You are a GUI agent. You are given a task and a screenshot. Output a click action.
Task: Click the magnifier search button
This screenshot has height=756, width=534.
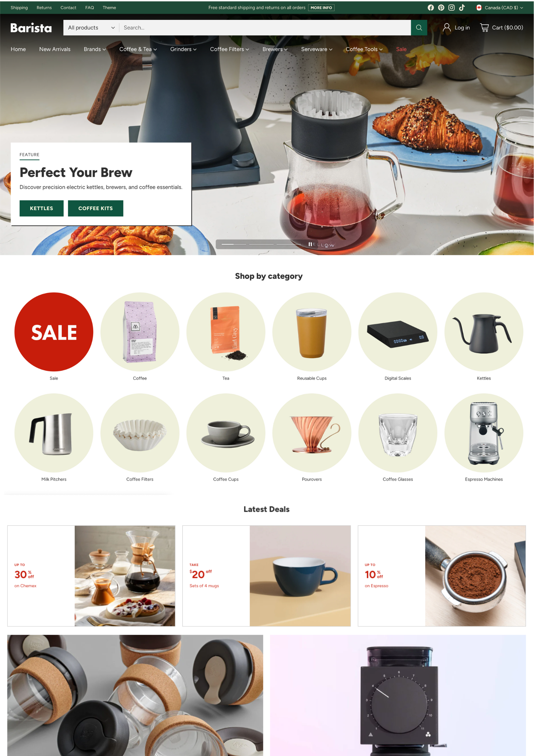tap(419, 28)
